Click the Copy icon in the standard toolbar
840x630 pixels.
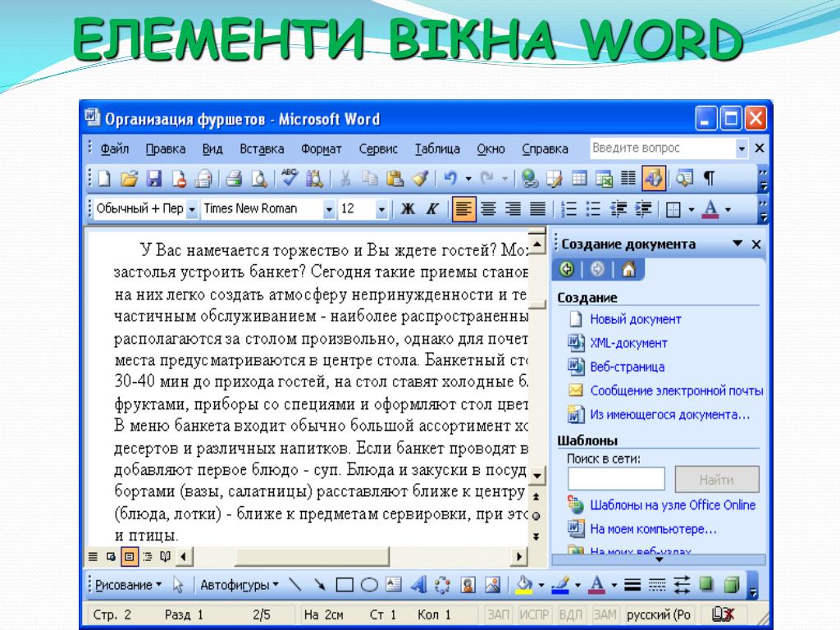click(x=370, y=178)
